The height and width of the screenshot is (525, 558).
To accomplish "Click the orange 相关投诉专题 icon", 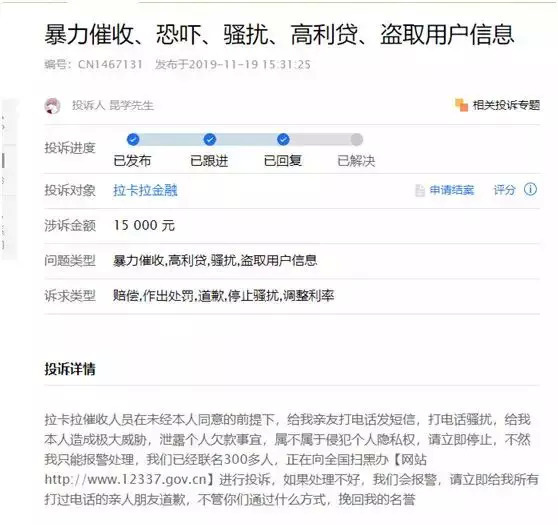I will pos(461,105).
